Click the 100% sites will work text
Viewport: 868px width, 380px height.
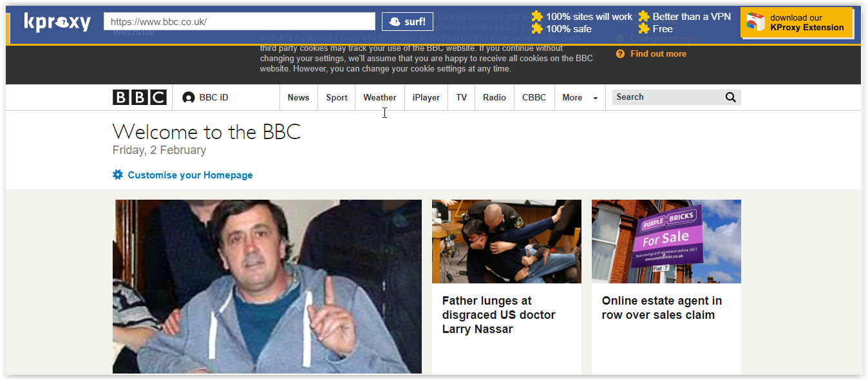[x=589, y=17]
